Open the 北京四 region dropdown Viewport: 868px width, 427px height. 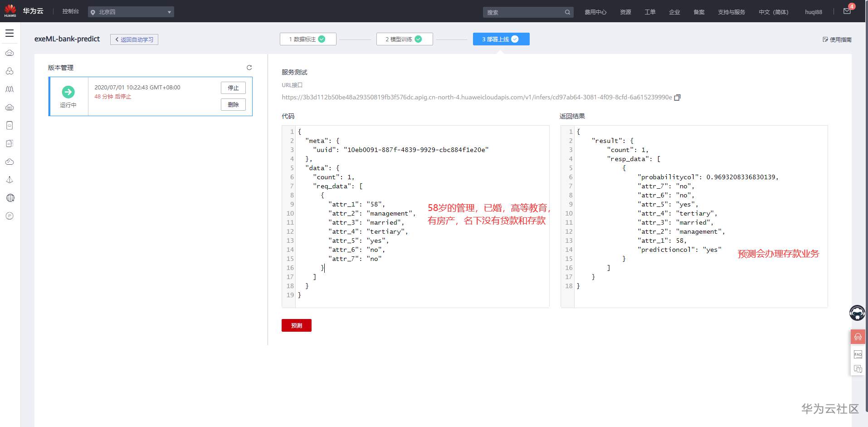pos(131,12)
